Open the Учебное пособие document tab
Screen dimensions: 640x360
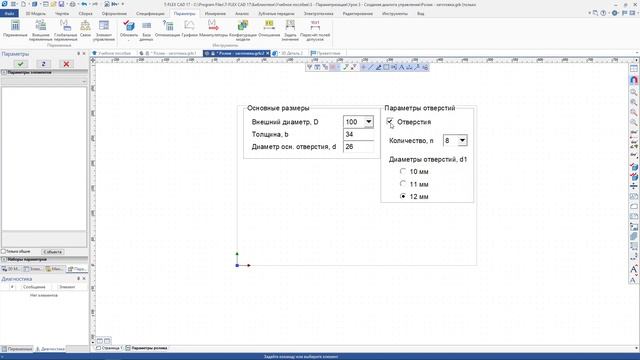pyautogui.click(x=111, y=53)
